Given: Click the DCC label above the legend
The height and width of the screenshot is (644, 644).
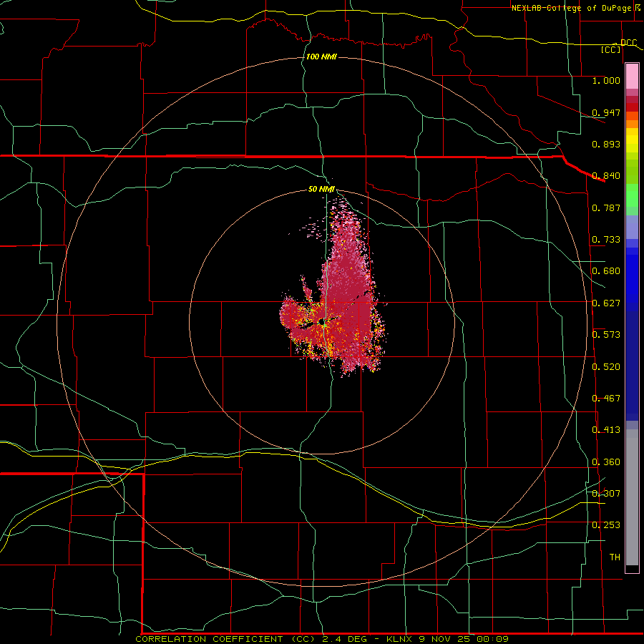Looking at the screenshot, I should [628, 42].
